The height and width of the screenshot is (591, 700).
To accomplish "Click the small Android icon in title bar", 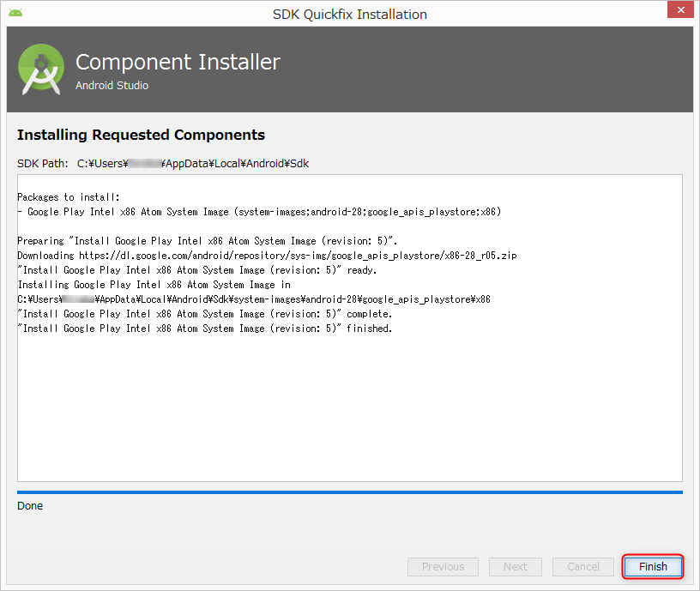I will (15, 13).
